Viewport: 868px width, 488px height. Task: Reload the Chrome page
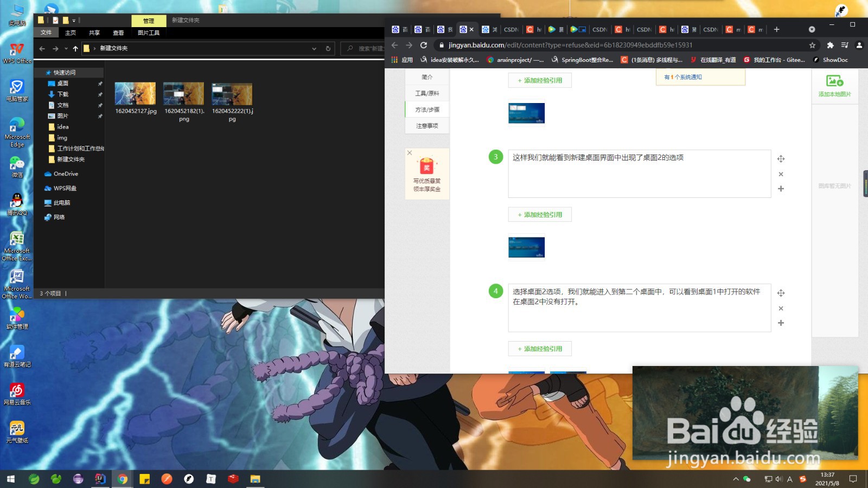(x=424, y=45)
